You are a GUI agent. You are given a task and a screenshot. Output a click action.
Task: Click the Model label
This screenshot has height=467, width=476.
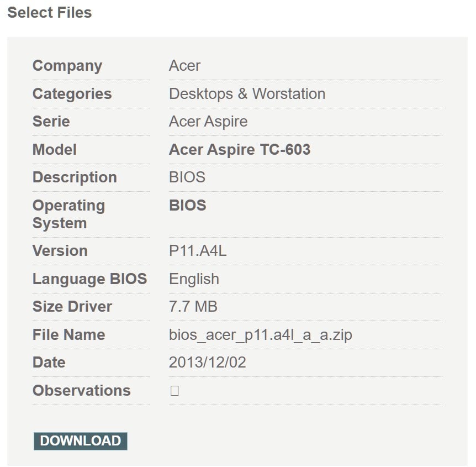pyautogui.click(x=55, y=149)
